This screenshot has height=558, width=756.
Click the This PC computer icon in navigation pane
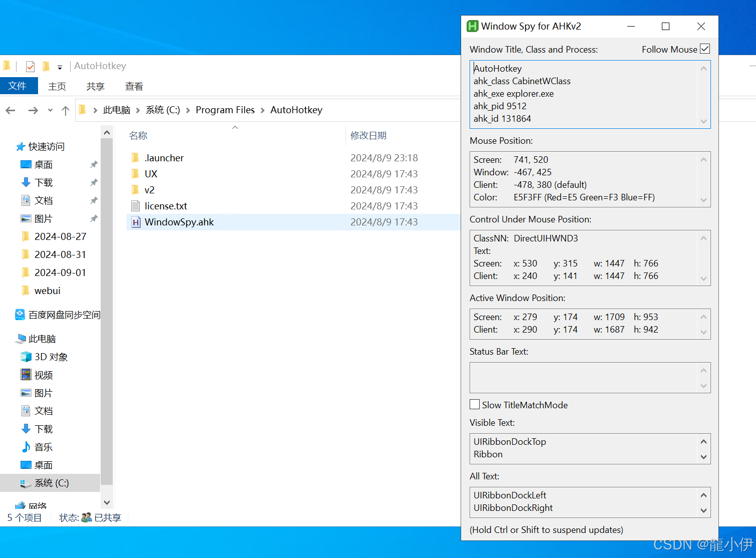pyautogui.click(x=21, y=339)
